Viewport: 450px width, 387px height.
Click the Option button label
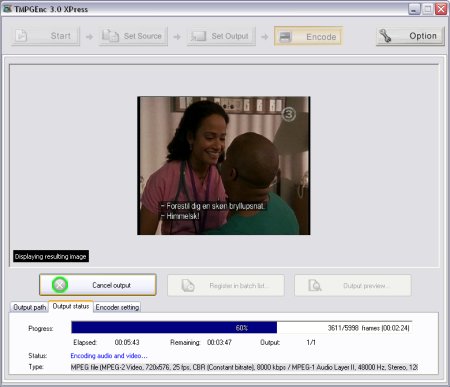[x=423, y=36]
